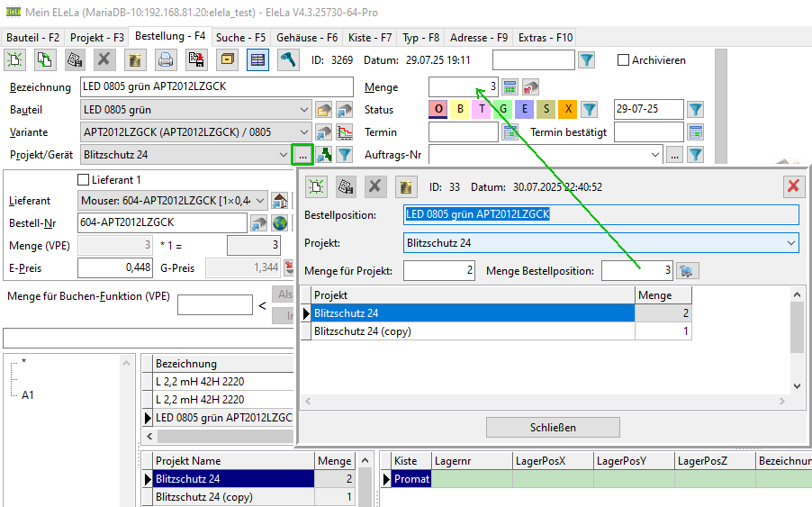Click the shopping cart icon beside Menge Bestellposition
The height and width of the screenshot is (507, 812).
pyautogui.click(x=686, y=270)
